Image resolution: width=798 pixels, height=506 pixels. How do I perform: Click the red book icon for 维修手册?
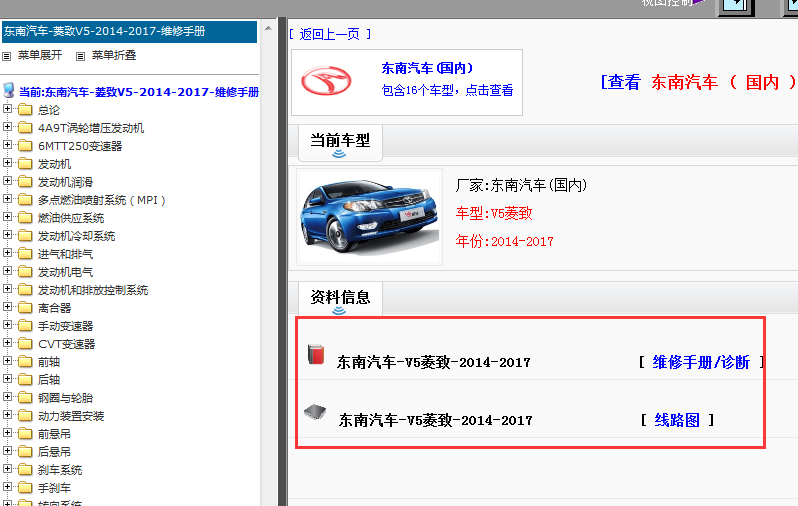(x=316, y=354)
